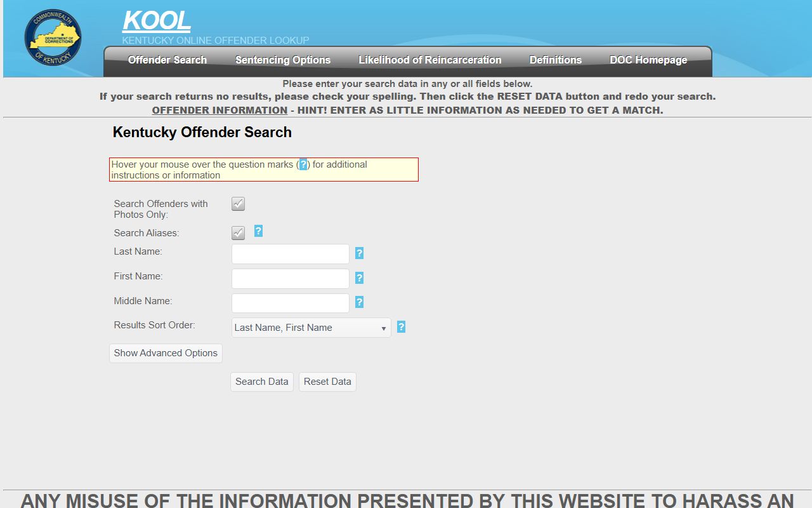
Task: Expand the Show Advanced Options section
Action: click(166, 353)
